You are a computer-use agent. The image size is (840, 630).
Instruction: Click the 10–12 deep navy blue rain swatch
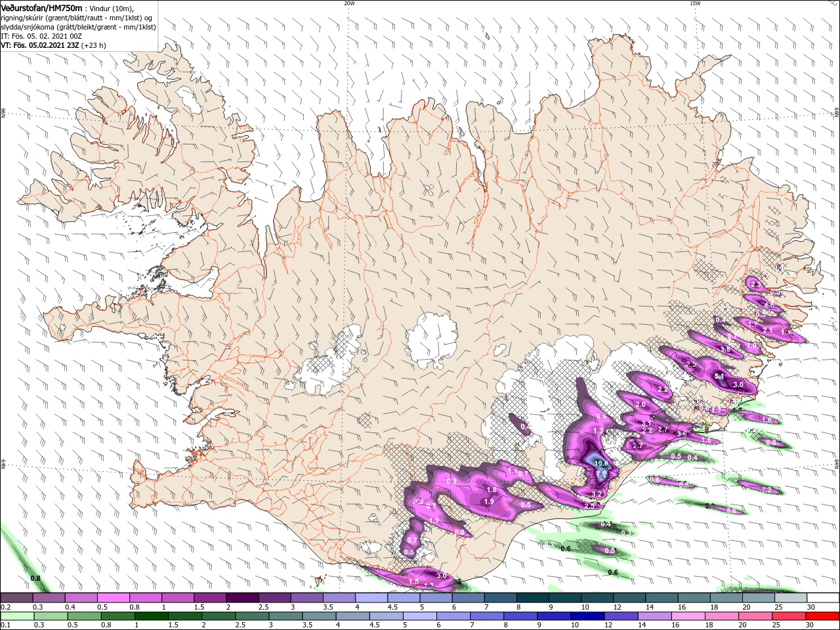pos(588,616)
